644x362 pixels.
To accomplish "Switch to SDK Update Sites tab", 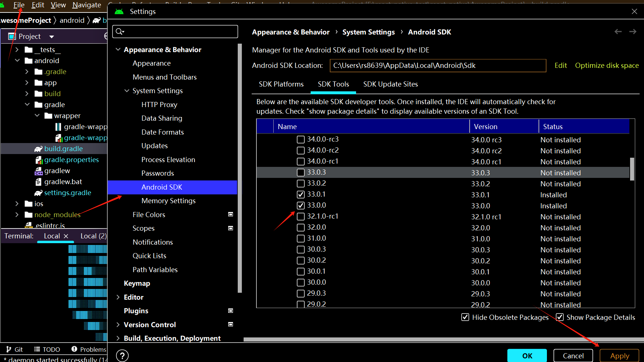I will [x=391, y=84].
